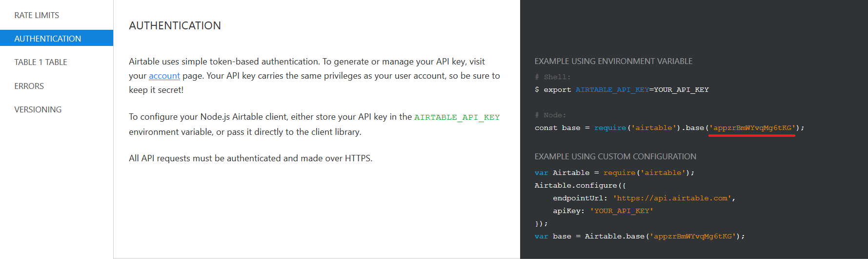
Task: Click the export AIRTABLE_API_KEY shell line
Action: (622, 89)
